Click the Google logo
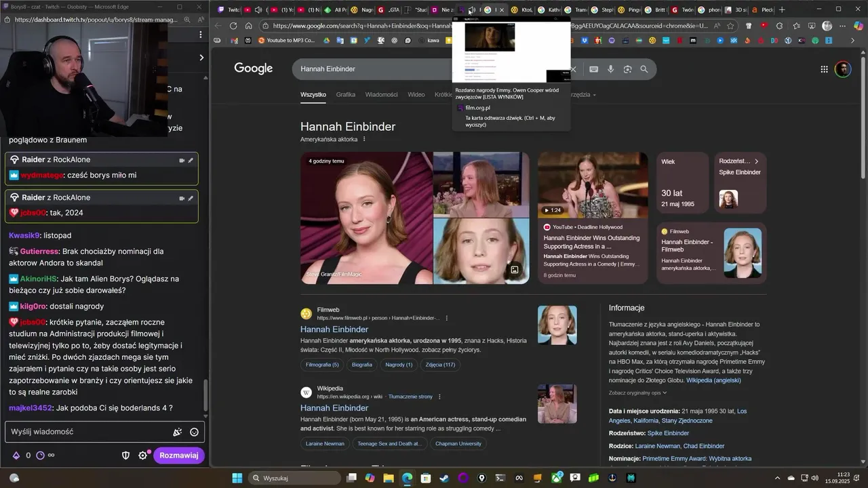The image size is (868, 488). pos(254,68)
